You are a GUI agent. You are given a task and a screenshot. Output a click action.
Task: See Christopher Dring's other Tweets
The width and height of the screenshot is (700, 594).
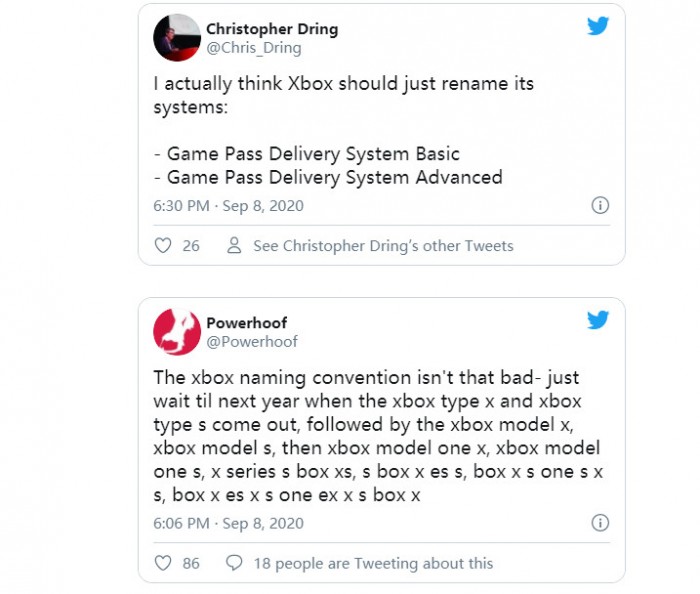click(x=383, y=245)
